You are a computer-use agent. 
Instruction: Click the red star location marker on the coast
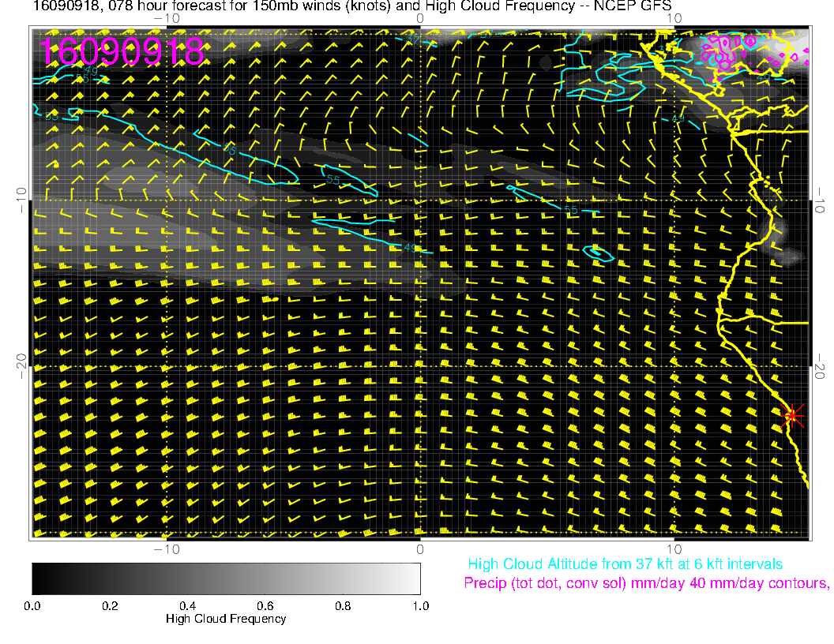tap(792, 415)
